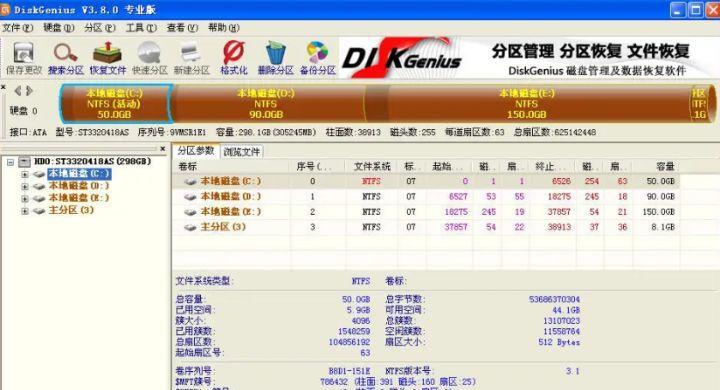Select the 本地磁盘(D:) row in partition table
Screen dimensions: 720x390
click(x=426, y=197)
